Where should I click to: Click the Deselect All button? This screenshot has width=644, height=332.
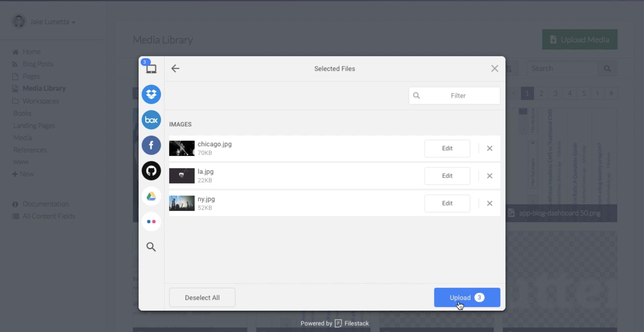pyautogui.click(x=202, y=297)
